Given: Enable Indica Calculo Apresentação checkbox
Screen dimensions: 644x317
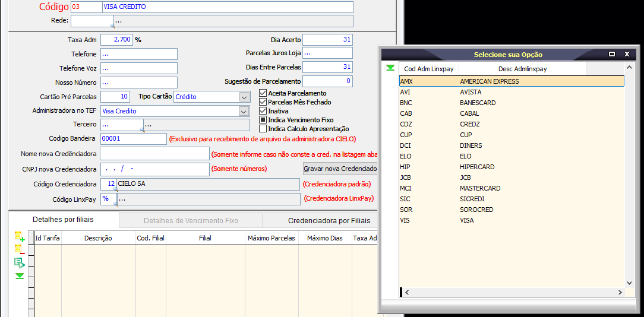Looking at the screenshot, I should pyautogui.click(x=263, y=129).
